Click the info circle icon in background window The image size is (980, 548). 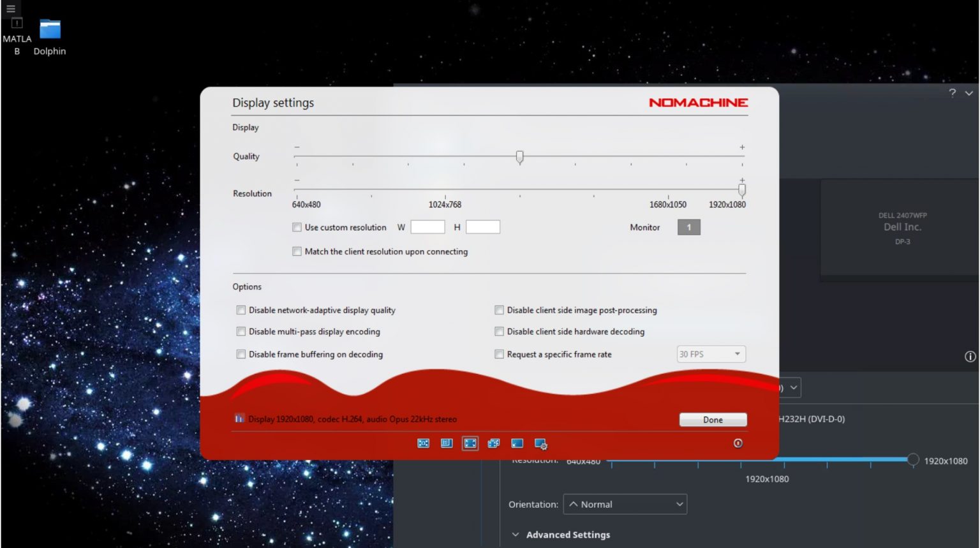point(970,357)
